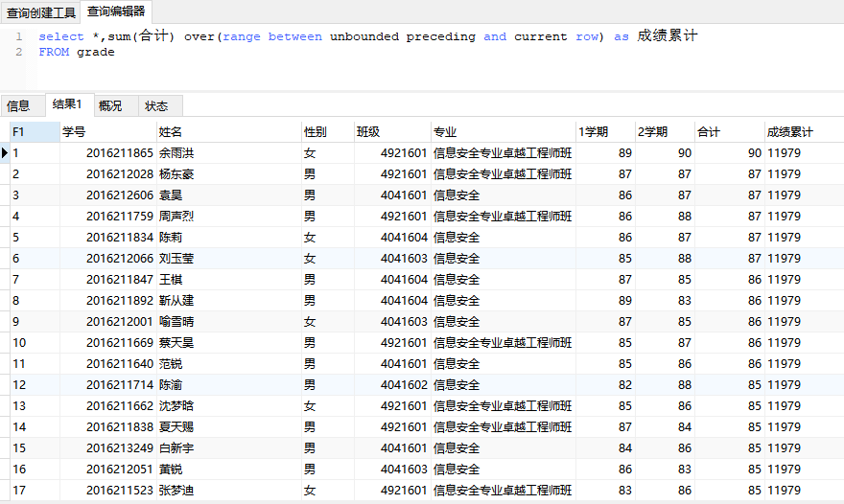Click the 1学期 column header

point(605,132)
